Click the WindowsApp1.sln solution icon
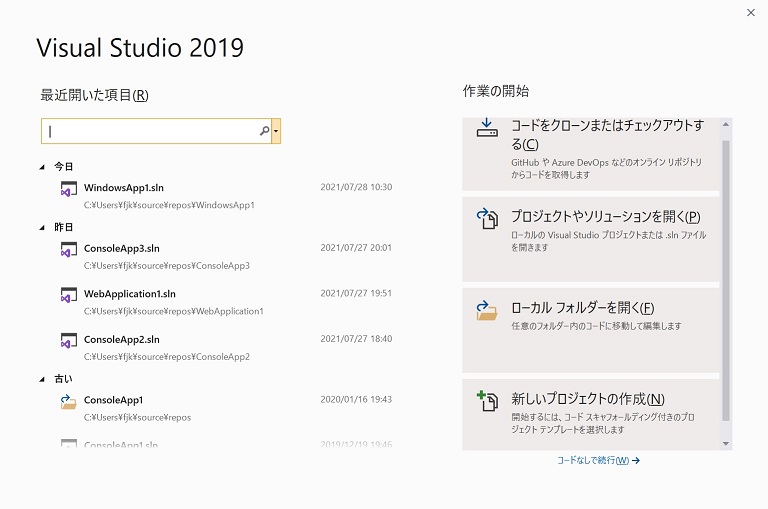The width and height of the screenshot is (768, 509). 69,189
